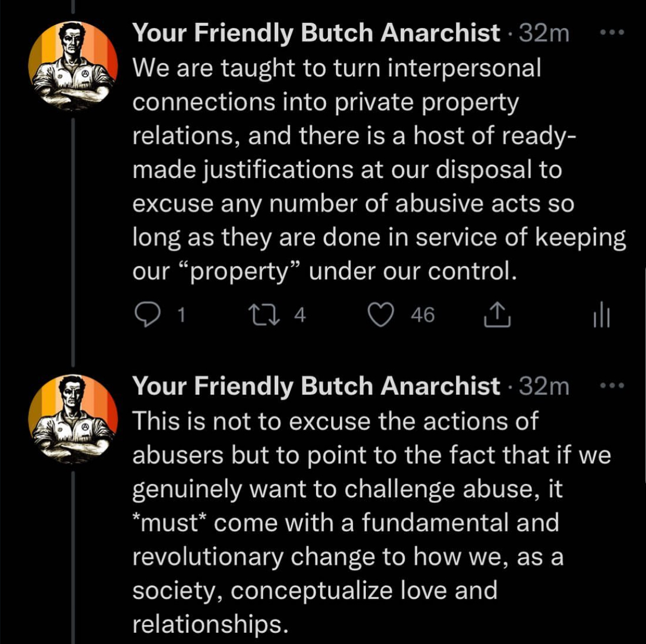The height and width of the screenshot is (644, 646).
Task: Open the author name on first tweet
Action: 315,33
